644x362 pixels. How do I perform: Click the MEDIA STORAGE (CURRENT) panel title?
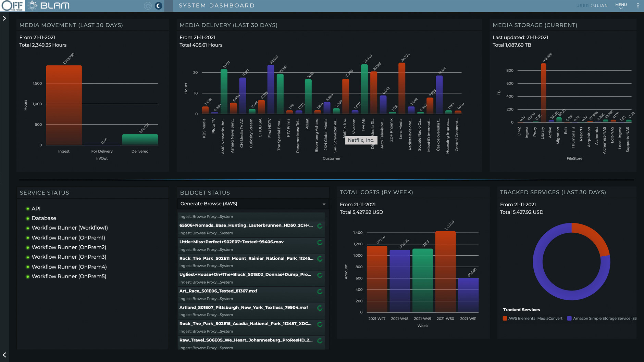point(535,25)
